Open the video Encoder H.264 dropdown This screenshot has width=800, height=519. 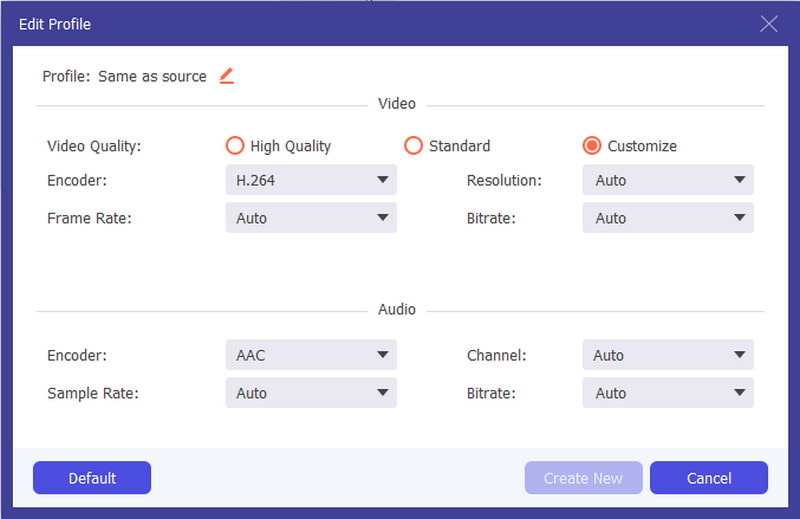[x=311, y=180]
